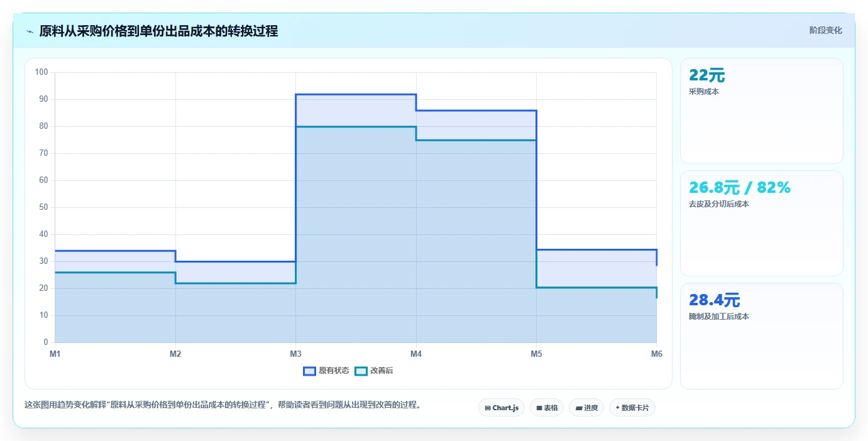Select the 表格 tag chip
Viewport: 868px width, 441px height.
[547, 408]
